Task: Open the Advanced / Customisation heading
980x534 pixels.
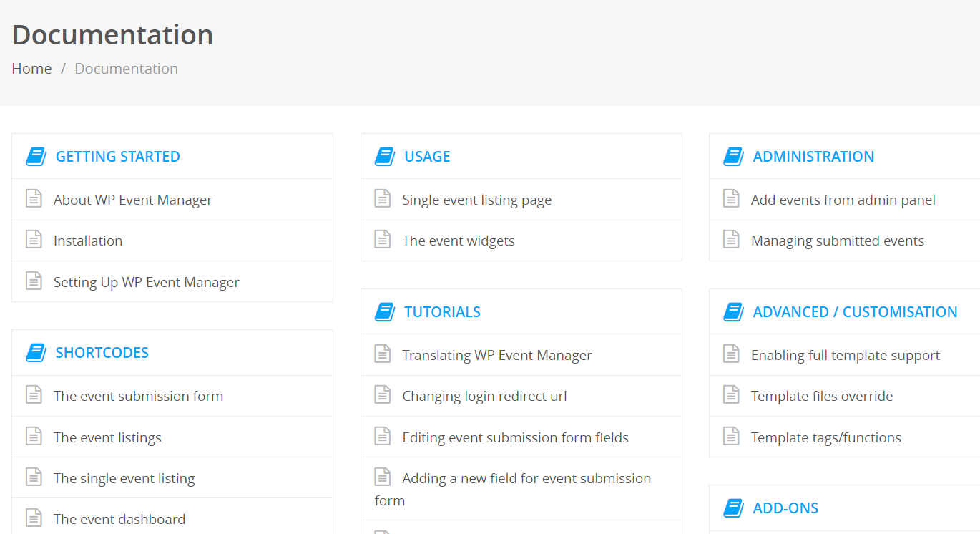Action: click(x=855, y=312)
